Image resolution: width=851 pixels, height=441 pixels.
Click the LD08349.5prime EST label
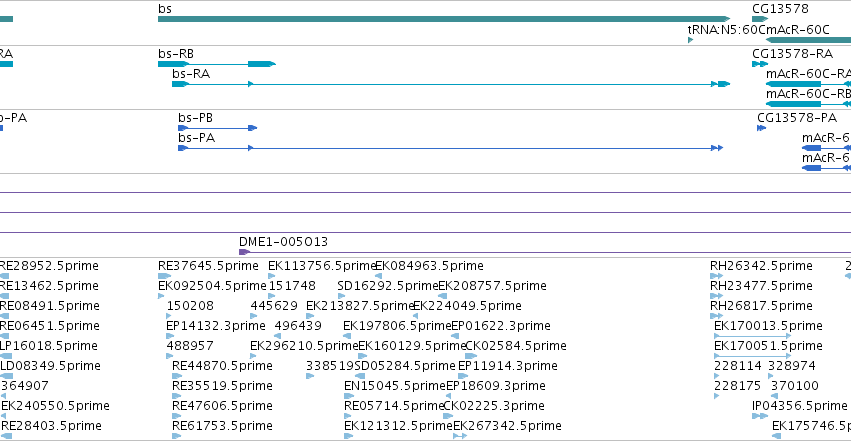coord(50,366)
